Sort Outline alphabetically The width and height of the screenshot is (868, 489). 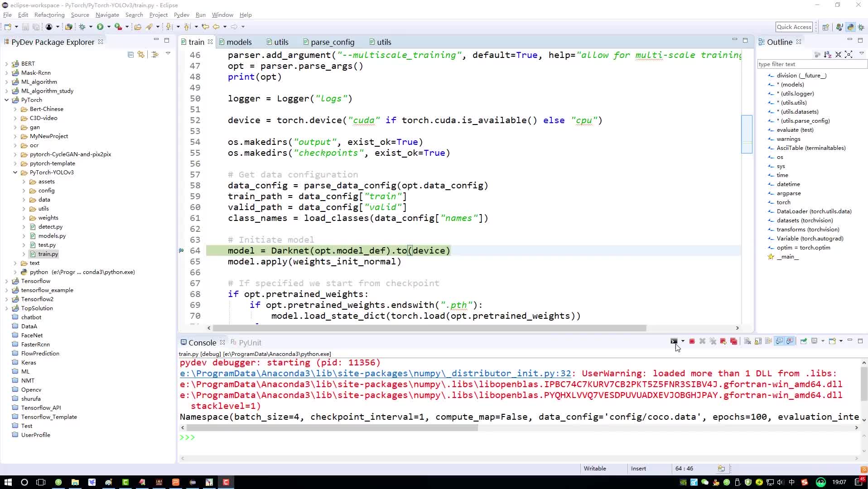click(x=828, y=54)
